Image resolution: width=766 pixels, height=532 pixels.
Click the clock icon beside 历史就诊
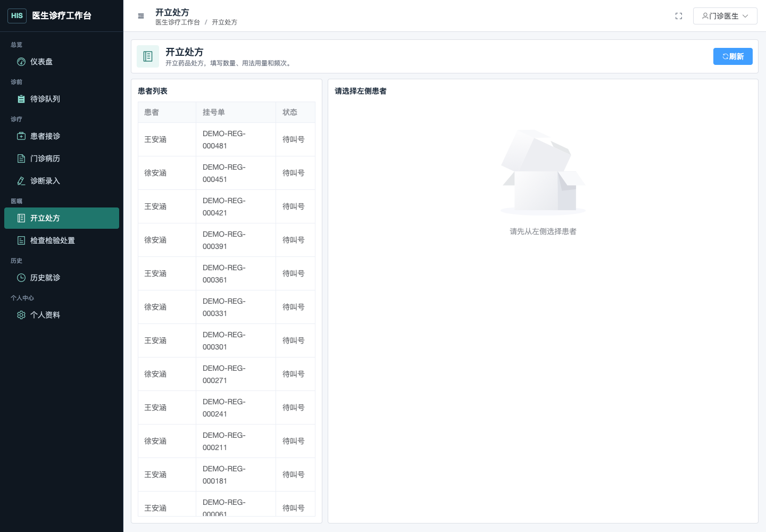click(21, 278)
